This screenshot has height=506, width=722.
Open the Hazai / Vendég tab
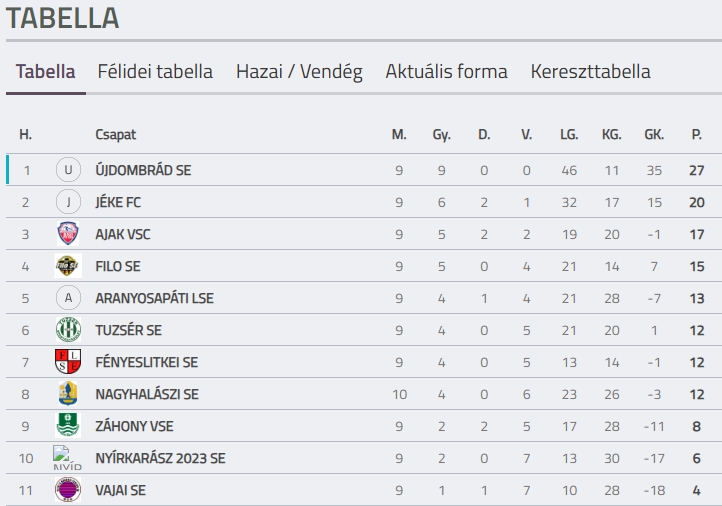299,72
